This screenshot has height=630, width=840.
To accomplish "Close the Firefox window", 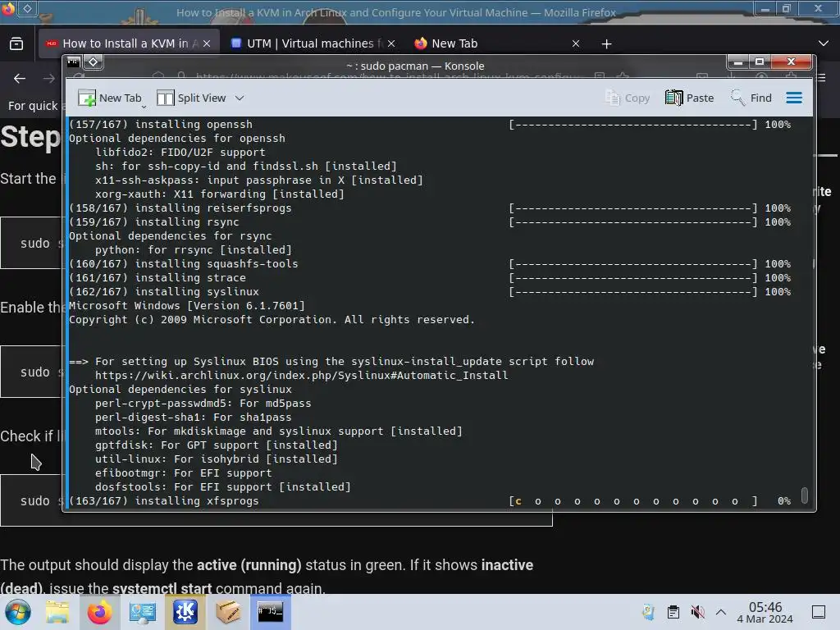I will point(818,8).
